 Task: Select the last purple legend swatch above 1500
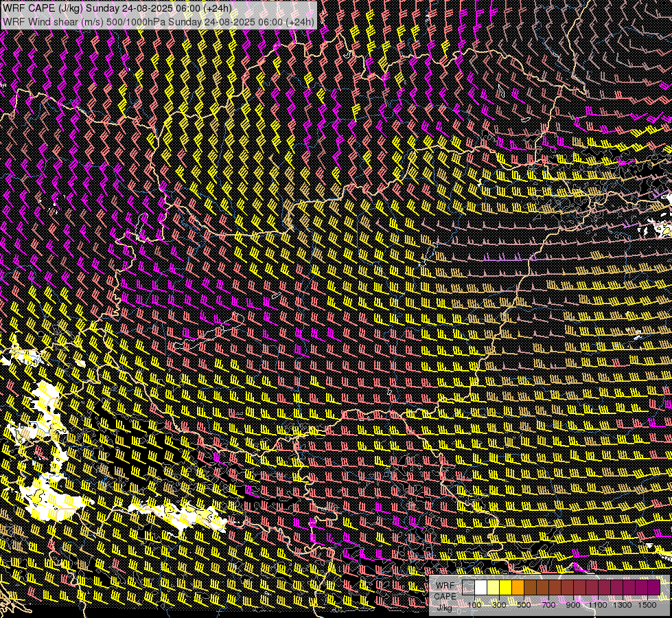653,588
